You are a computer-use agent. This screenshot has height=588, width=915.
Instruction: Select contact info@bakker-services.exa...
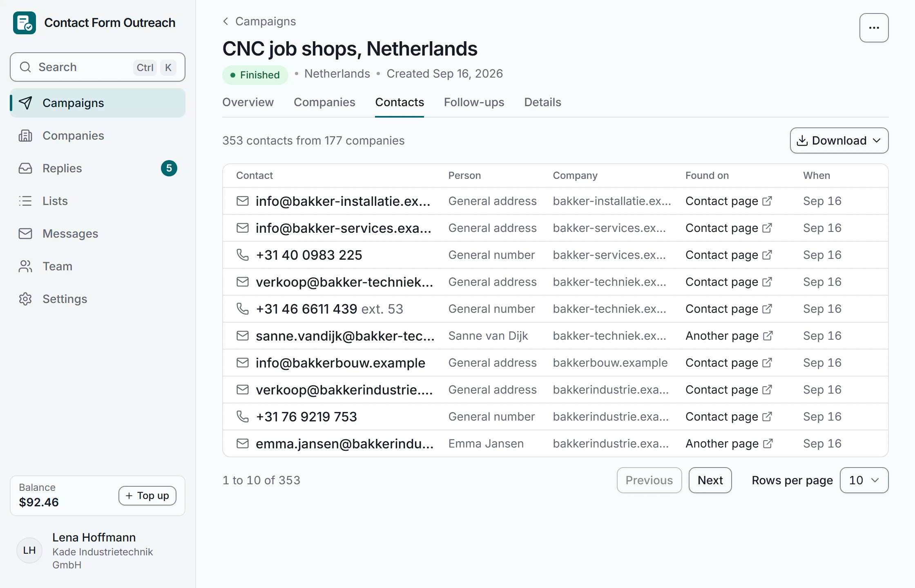pyautogui.click(x=344, y=228)
